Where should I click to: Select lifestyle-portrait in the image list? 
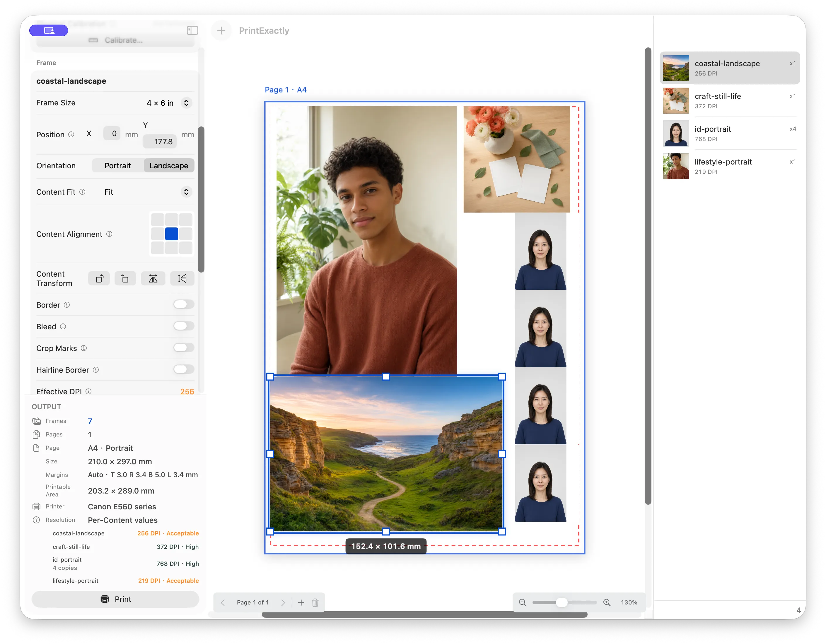[x=730, y=166]
